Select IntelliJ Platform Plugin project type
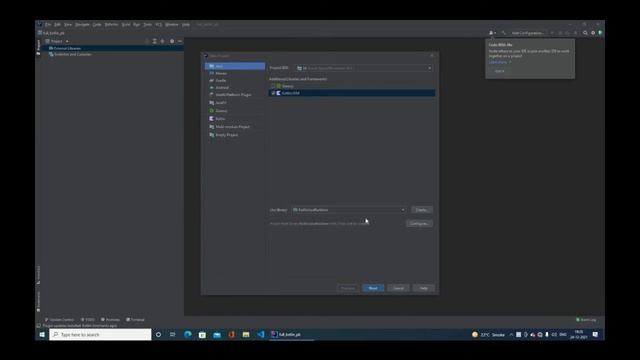Image resolution: width=640 pixels, height=360 pixels. point(235,95)
